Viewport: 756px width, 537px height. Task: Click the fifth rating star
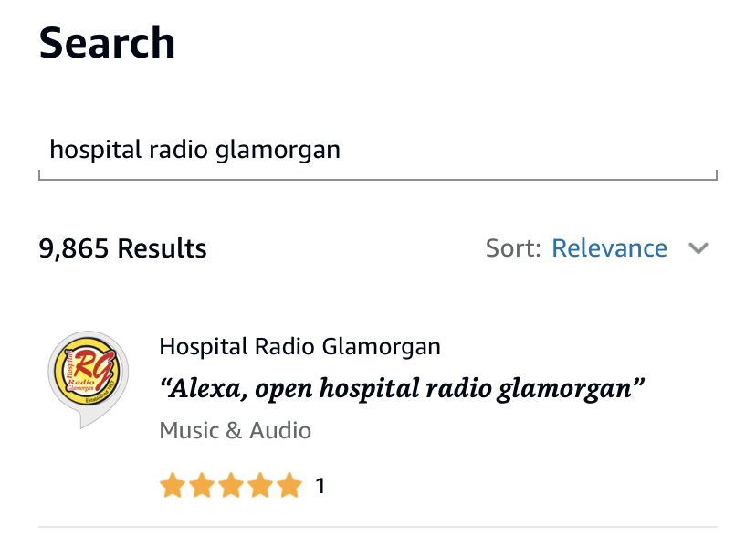point(289,485)
